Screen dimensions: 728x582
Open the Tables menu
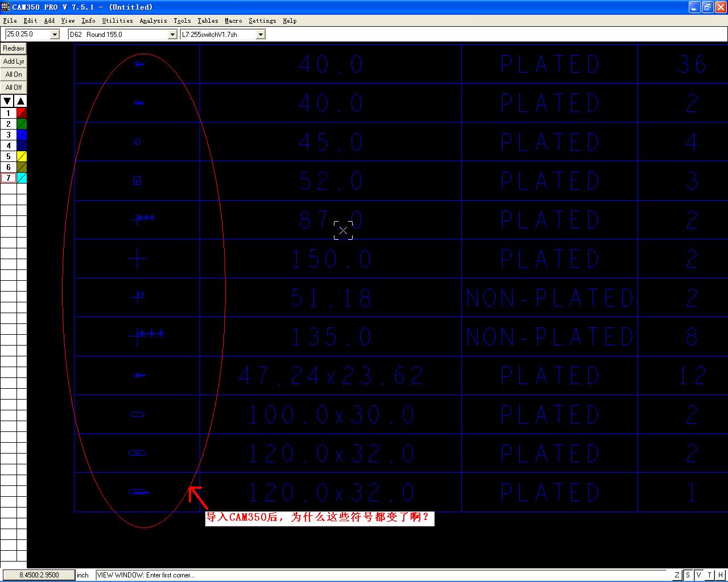click(208, 20)
